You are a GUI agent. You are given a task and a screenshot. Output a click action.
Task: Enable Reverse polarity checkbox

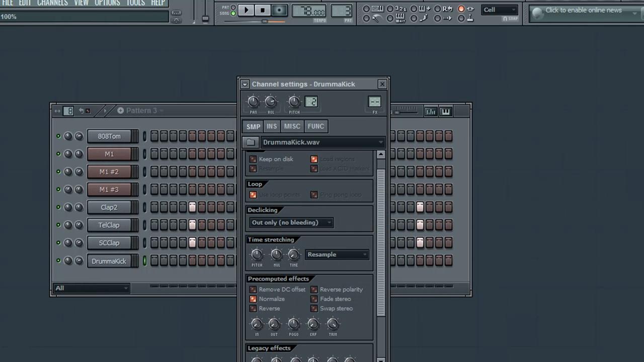coord(314,290)
